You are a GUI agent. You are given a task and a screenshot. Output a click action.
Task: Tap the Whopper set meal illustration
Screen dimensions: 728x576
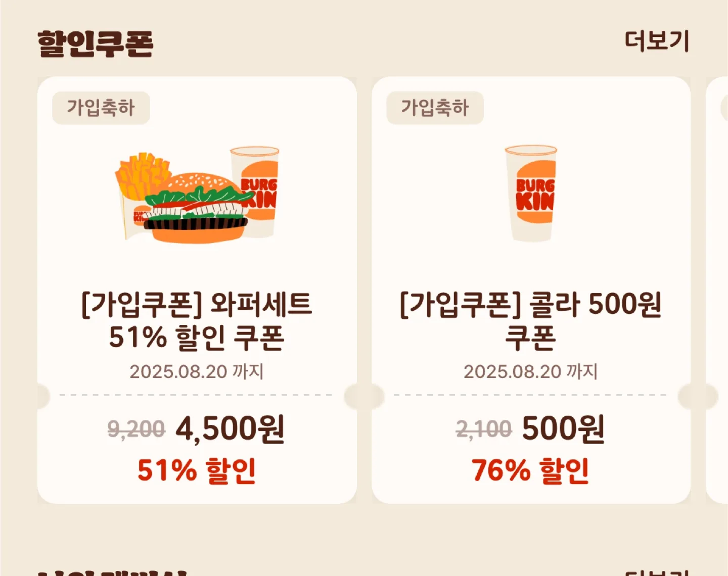point(197,195)
